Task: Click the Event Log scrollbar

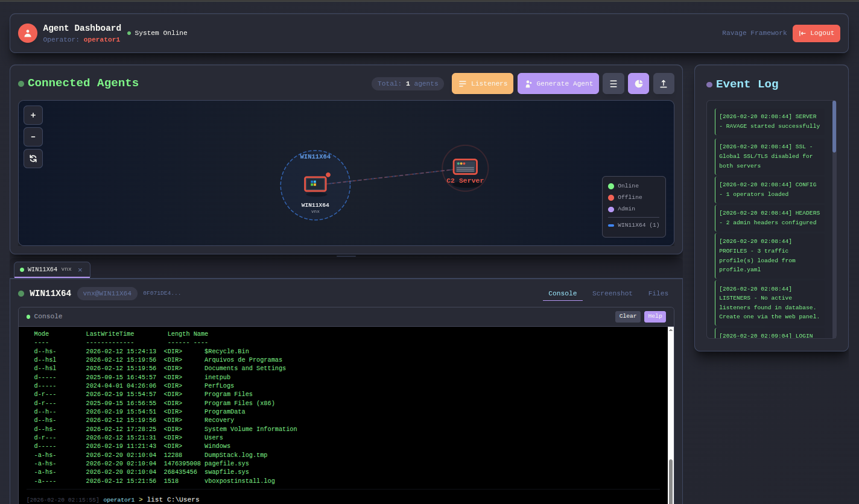Action: pyautogui.click(x=834, y=127)
